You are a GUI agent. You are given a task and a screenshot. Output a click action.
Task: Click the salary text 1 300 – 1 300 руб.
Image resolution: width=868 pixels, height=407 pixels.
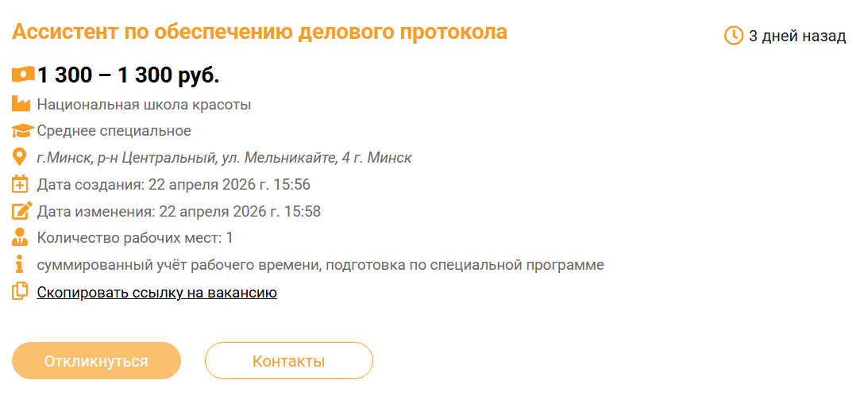(128, 75)
